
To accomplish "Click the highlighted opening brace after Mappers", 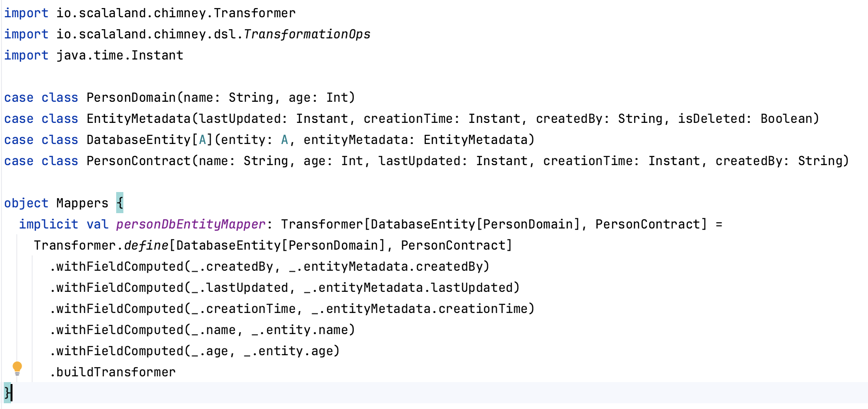I will coord(120,203).
